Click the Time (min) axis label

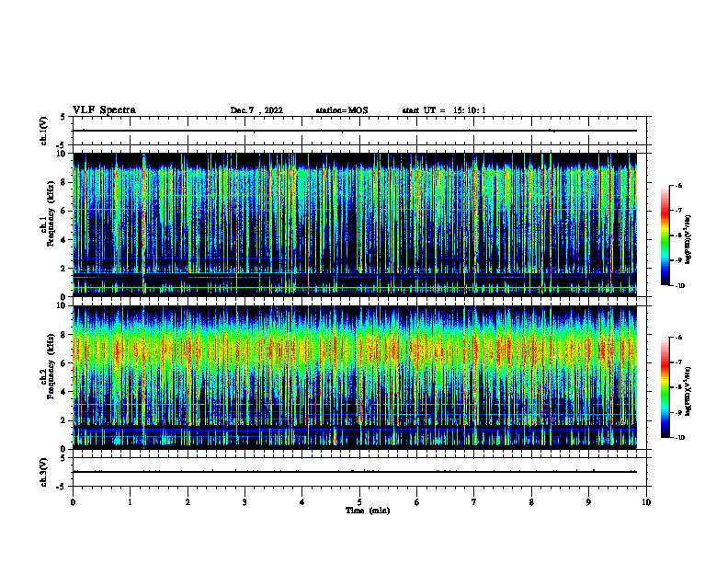368,511
